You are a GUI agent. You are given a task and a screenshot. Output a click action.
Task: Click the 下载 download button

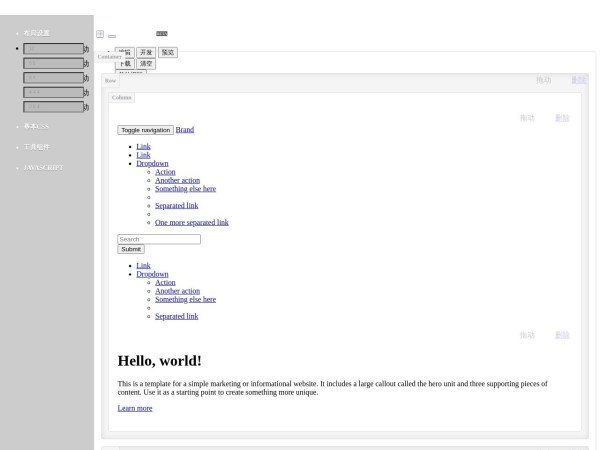point(124,64)
